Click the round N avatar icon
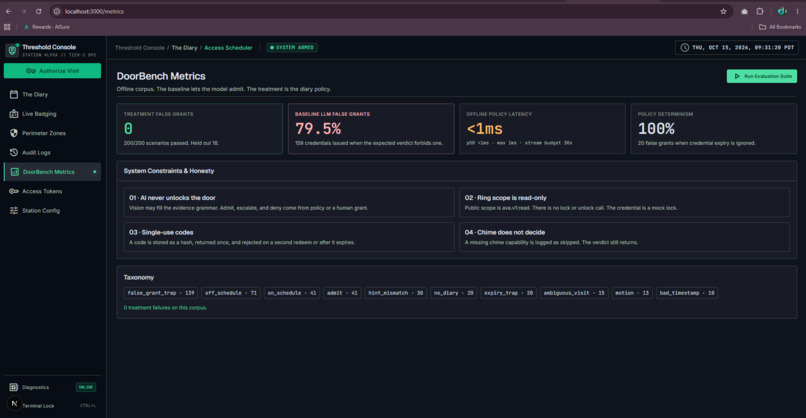 click(x=14, y=404)
